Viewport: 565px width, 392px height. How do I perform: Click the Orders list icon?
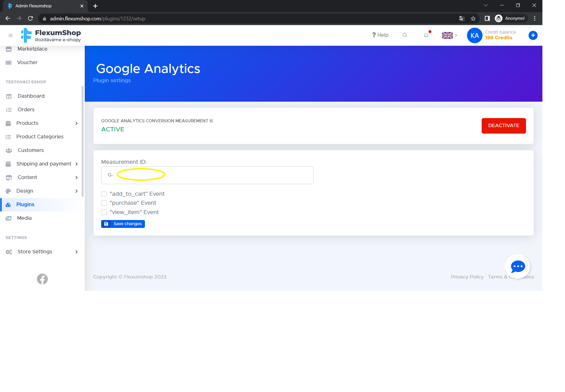click(9, 110)
